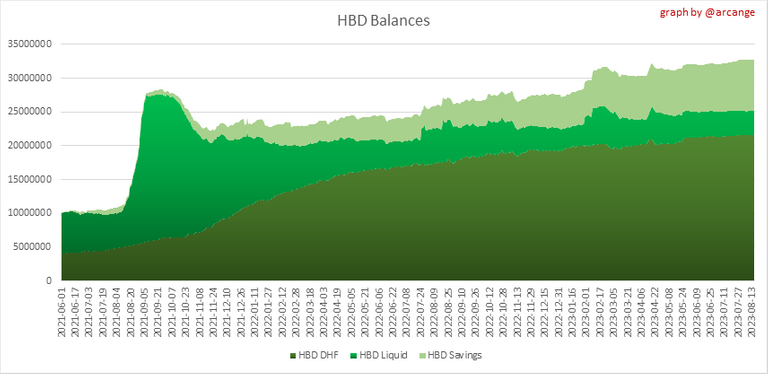Click the 30000000 y-axis label
Viewport: 768px width, 374px height.
point(31,78)
